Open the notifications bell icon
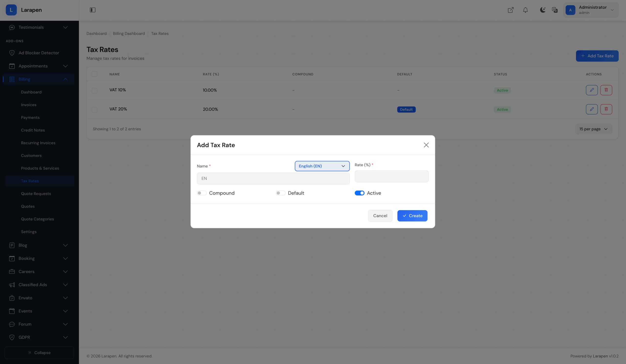This screenshot has width=626, height=364. click(525, 10)
